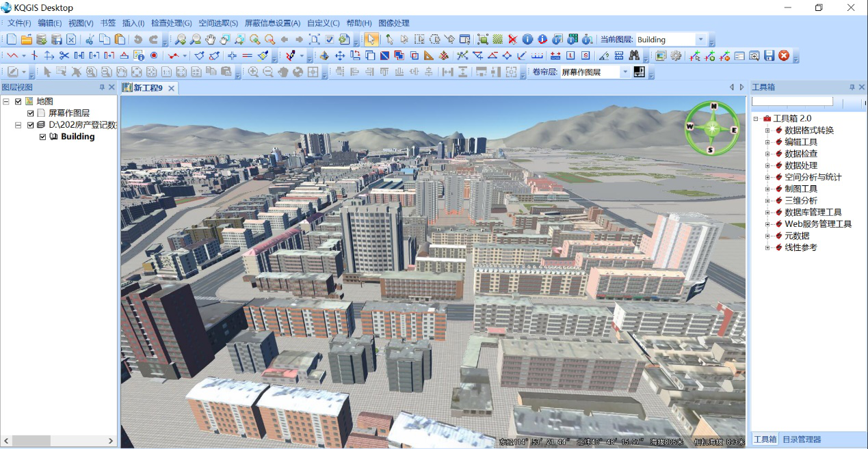Expand the 三维分析 toolbox node

point(767,201)
